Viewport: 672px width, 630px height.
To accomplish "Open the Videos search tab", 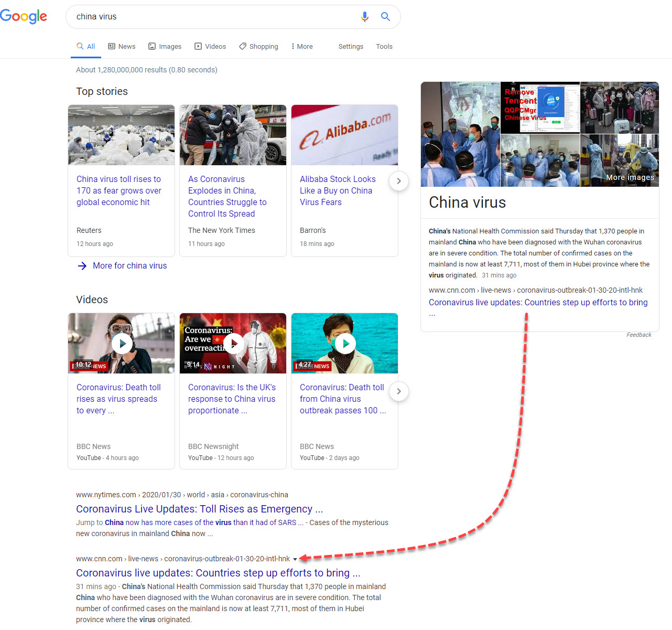I will click(210, 47).
